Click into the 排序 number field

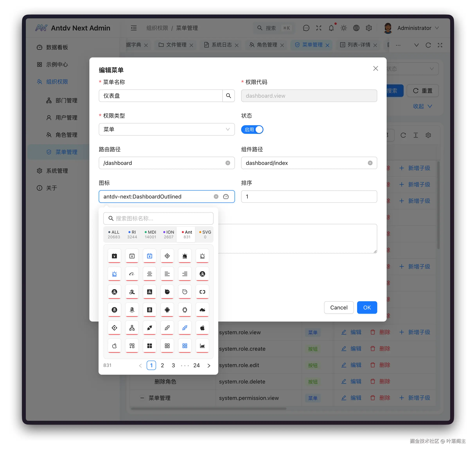coord(309,197)
